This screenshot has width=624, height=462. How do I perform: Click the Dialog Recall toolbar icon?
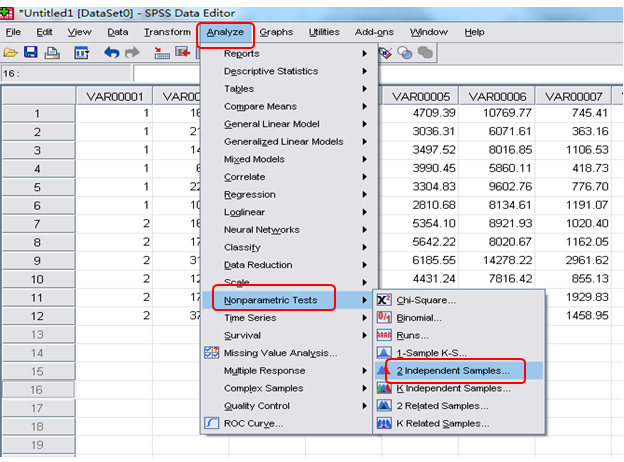(x=81, y=52)
